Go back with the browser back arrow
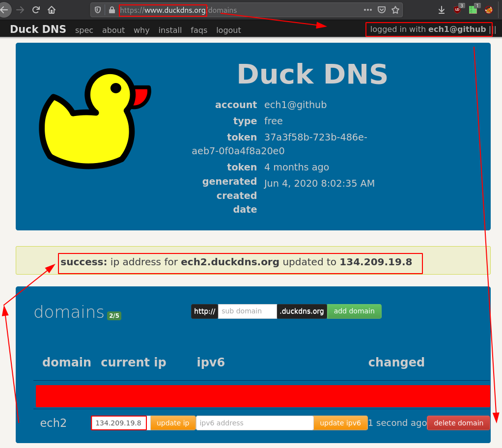This screenshot has width=502, height=448. pos(4,10)
